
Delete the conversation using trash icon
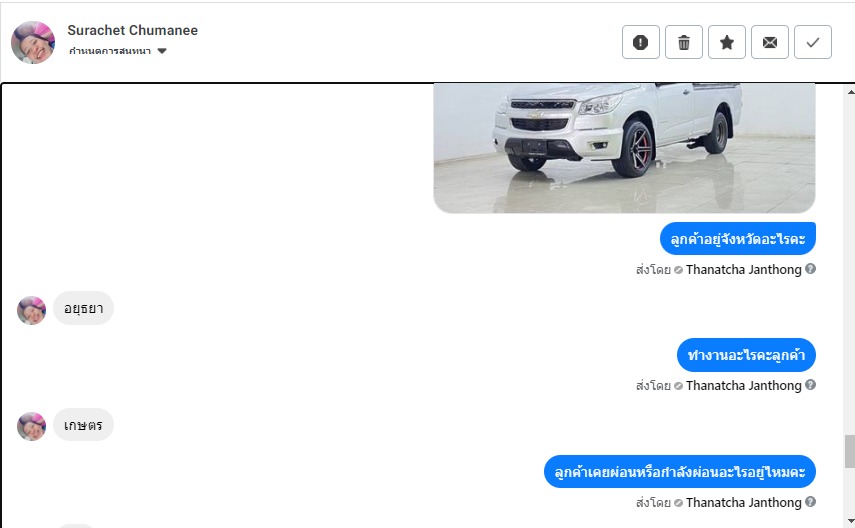click(x=684, y=42)
